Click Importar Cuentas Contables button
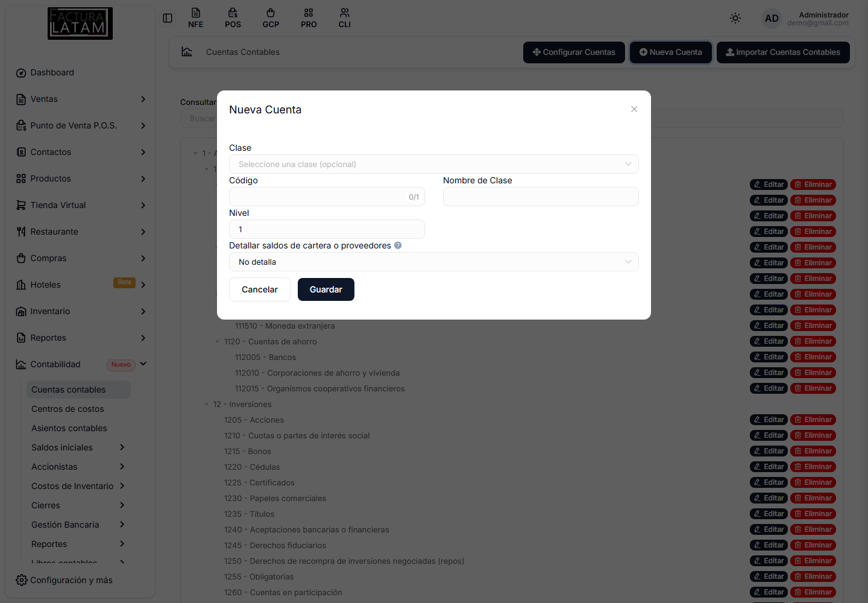 click(x=783, y=52)
